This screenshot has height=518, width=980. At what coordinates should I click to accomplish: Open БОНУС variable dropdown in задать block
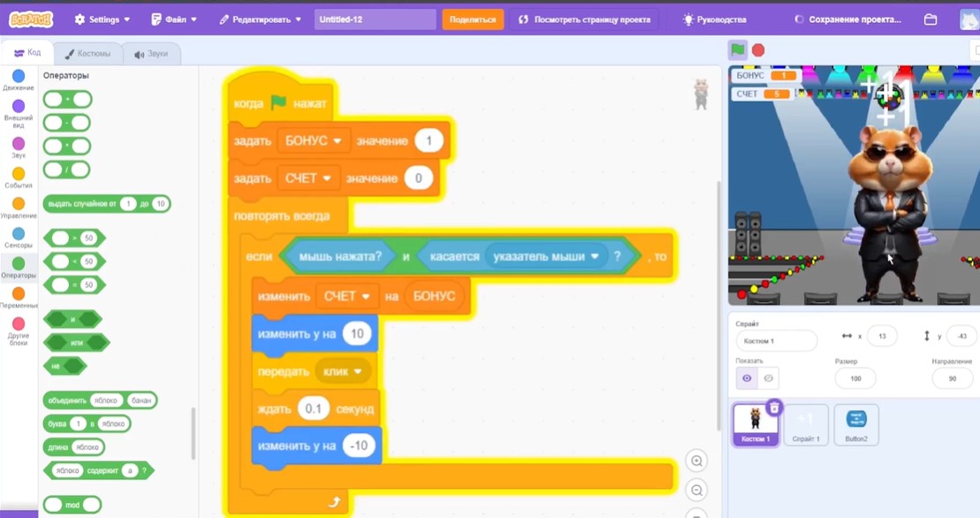click(x=314, y=141)
